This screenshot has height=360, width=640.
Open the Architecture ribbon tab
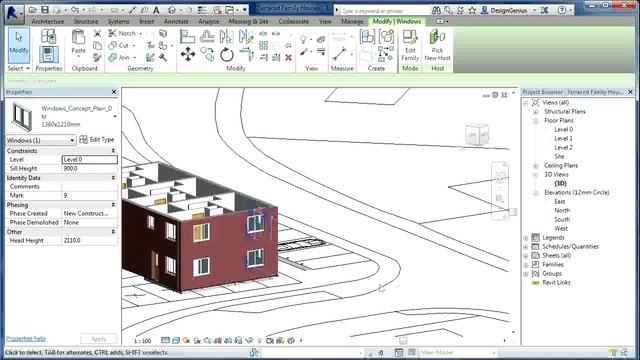[x=48, y=21]
